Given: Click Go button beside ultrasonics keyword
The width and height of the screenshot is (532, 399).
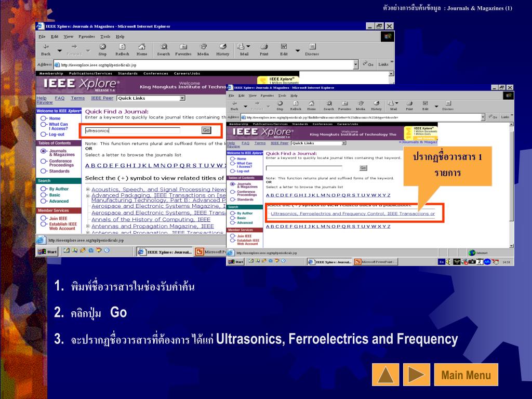Looking at the screenshot, I should tap(206, 130).
